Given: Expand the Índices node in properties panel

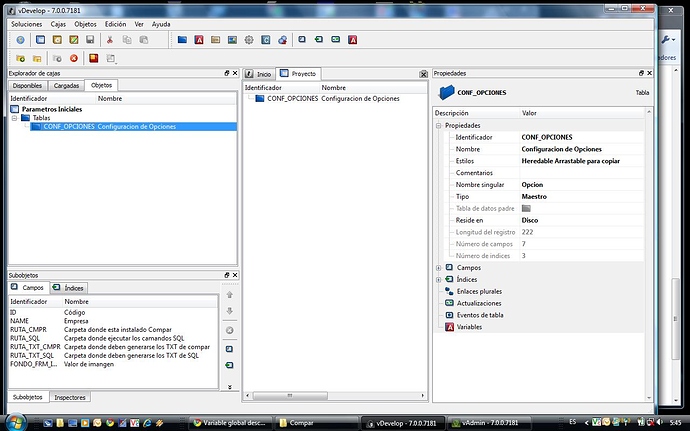Looking at the screenshot, I should click(439, 280).
